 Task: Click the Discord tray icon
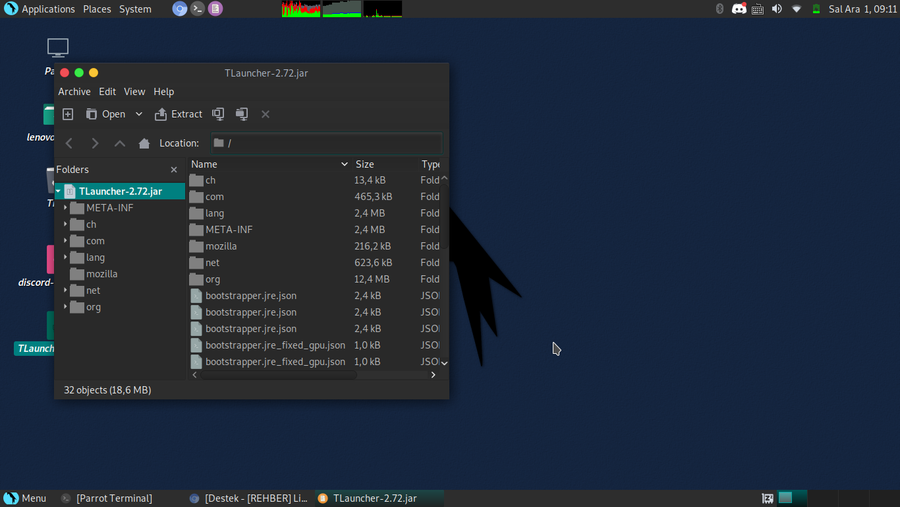point(739,9)
